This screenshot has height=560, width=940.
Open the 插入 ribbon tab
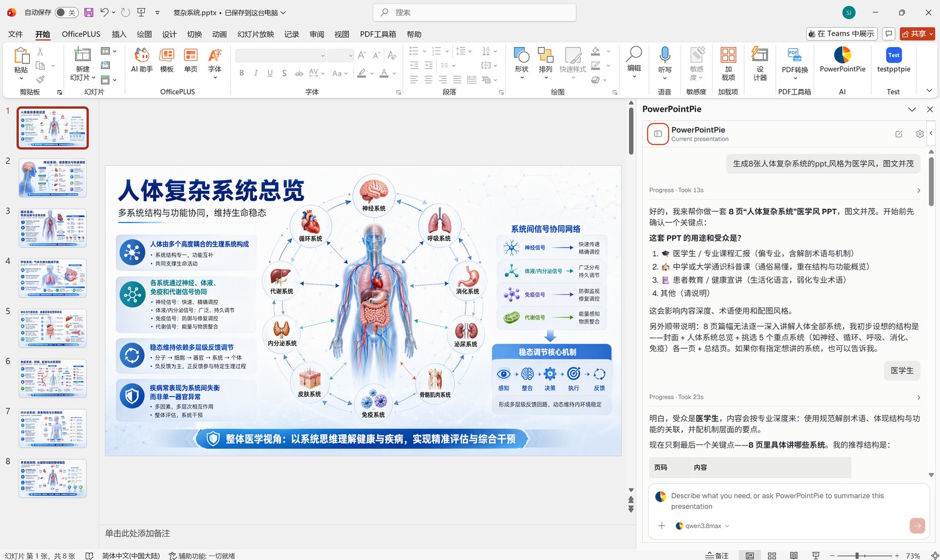tap(119, 34)
